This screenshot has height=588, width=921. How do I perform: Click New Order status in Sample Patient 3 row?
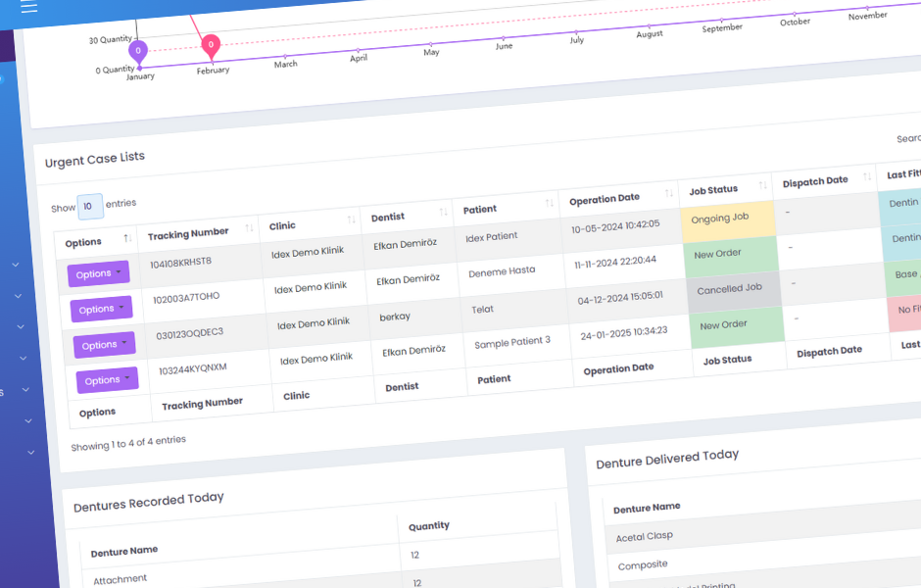click(736, 325)
